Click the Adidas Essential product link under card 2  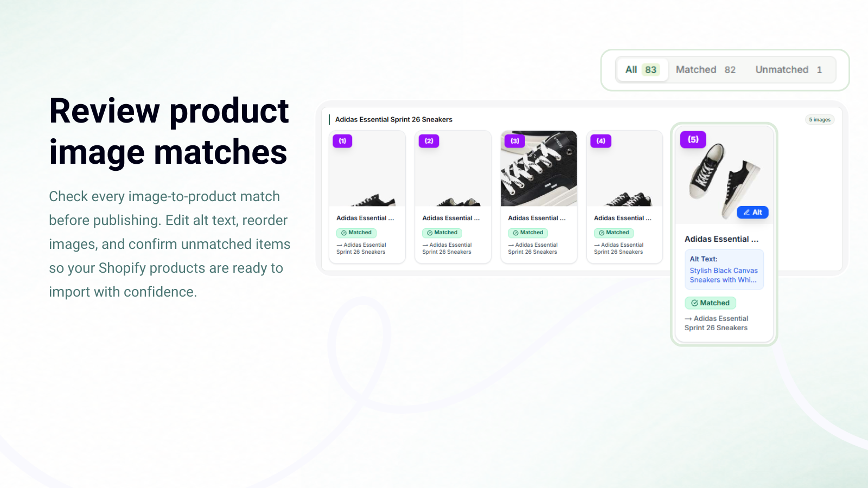pos(447,248)
